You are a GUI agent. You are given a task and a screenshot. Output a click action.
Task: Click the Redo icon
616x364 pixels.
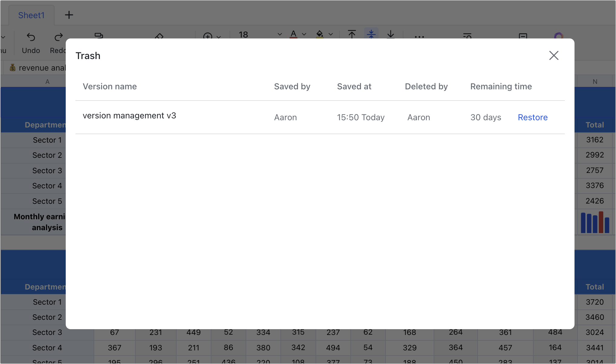[x=58, y=37]
